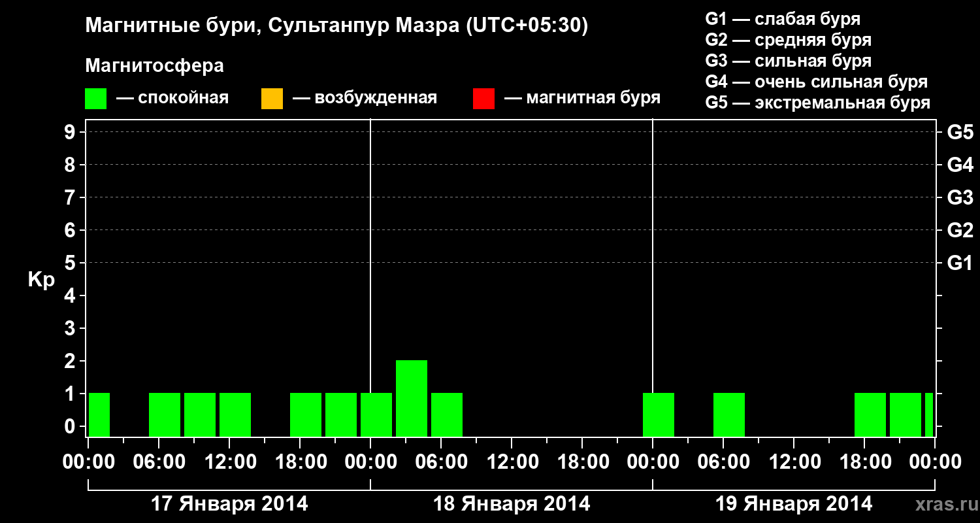Viewport: 980px width, 523px height.
Task: Click 'G2 — средняя буря' legend line
Action: [788, 40]
